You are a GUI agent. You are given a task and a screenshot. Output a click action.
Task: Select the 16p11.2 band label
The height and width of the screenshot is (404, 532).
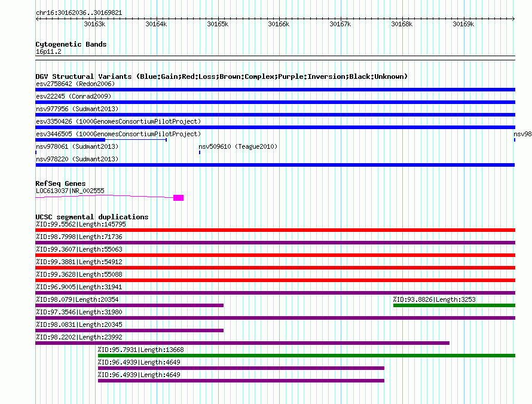[48, 51]
